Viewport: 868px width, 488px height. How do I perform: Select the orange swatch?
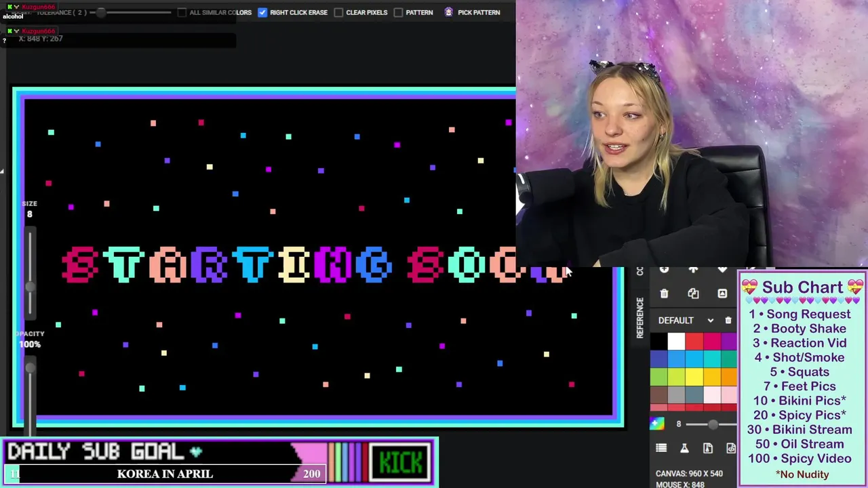[729, 377]
